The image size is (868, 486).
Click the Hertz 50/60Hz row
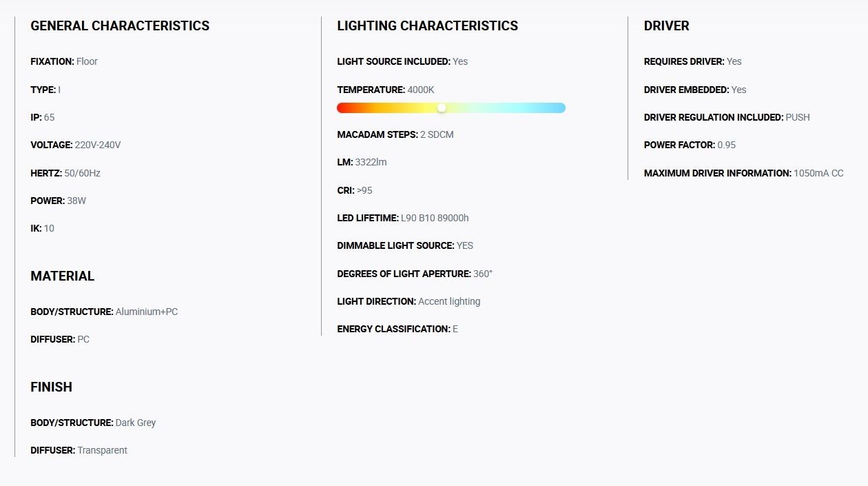click(65, 173)
